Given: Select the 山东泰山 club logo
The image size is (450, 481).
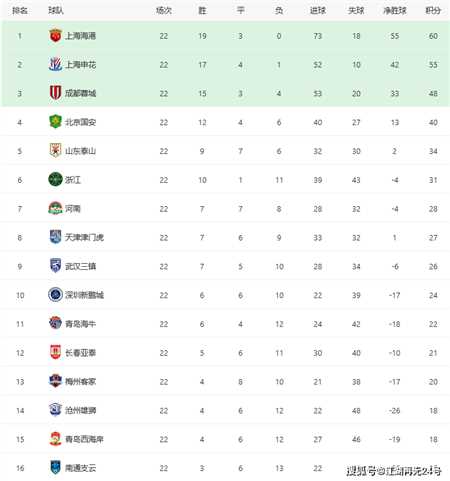Looking at the screenshot, I should click(x=55, y=151).
